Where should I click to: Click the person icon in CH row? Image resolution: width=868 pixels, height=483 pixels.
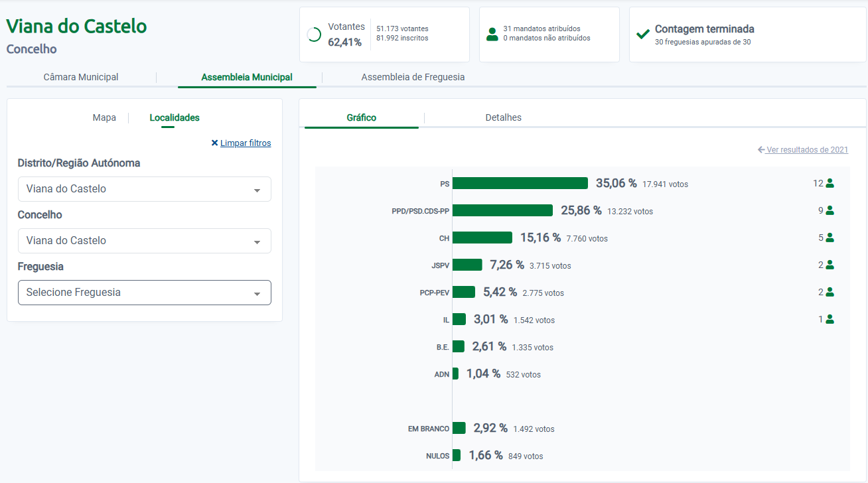pyautogui.click(x=830, y=238)
